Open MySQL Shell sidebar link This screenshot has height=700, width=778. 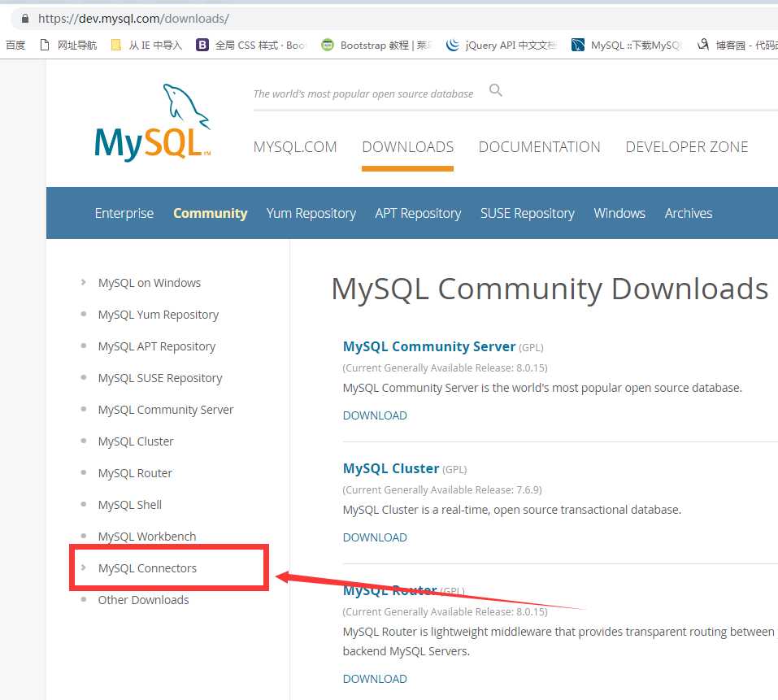(x=130, y=505)
